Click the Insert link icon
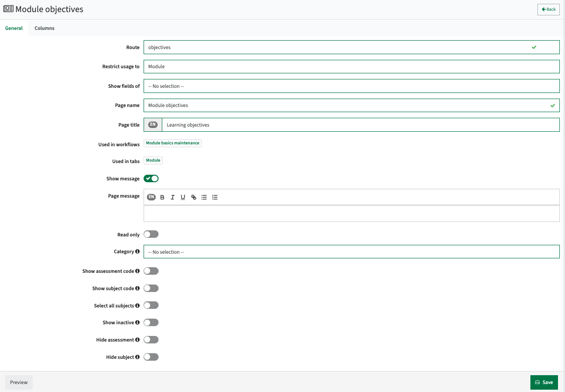 (x=194, y=197)
